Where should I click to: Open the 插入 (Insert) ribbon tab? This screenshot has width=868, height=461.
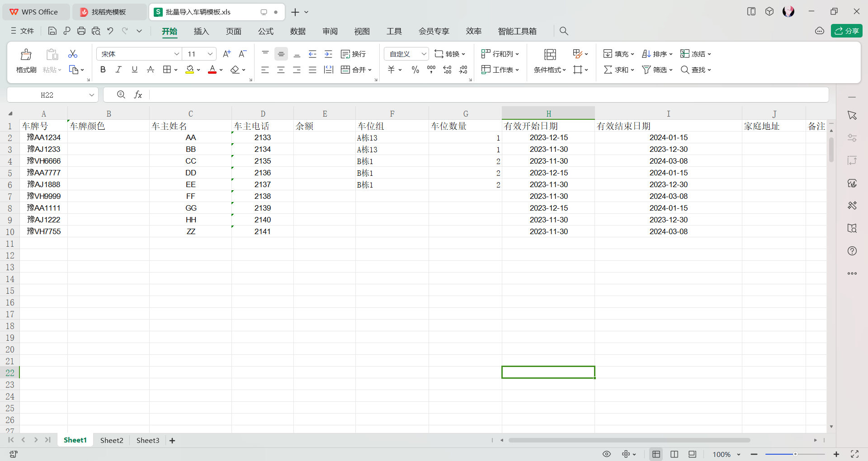[x=201, y=31]
